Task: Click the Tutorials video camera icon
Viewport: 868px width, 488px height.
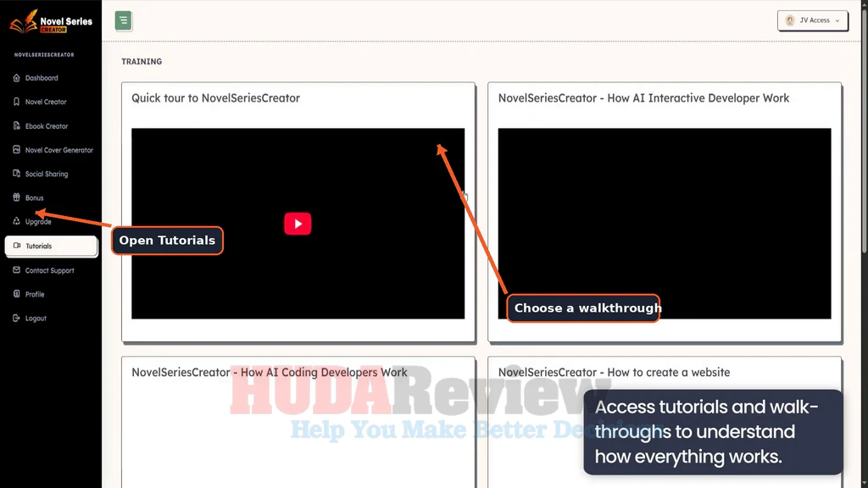Action: pos(17,246)
